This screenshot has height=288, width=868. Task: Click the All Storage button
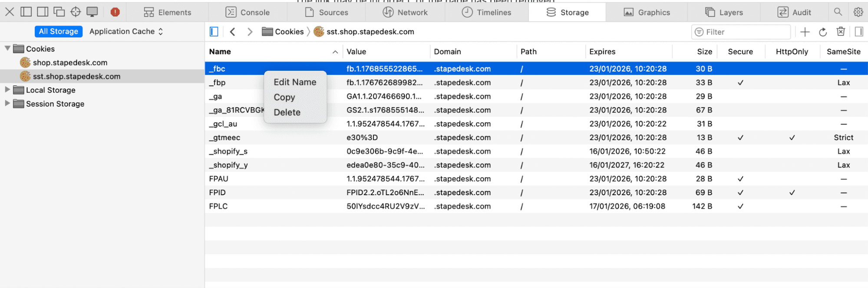59,31
